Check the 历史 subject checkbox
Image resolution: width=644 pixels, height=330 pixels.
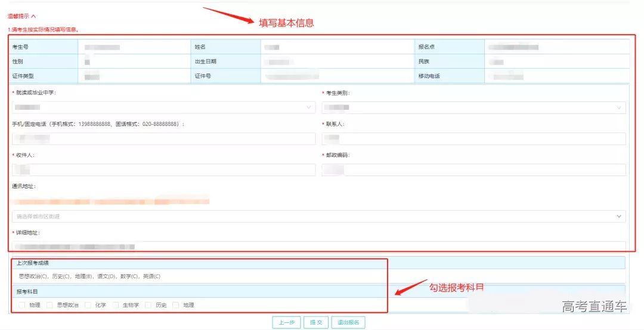click(x=148, y=305)
